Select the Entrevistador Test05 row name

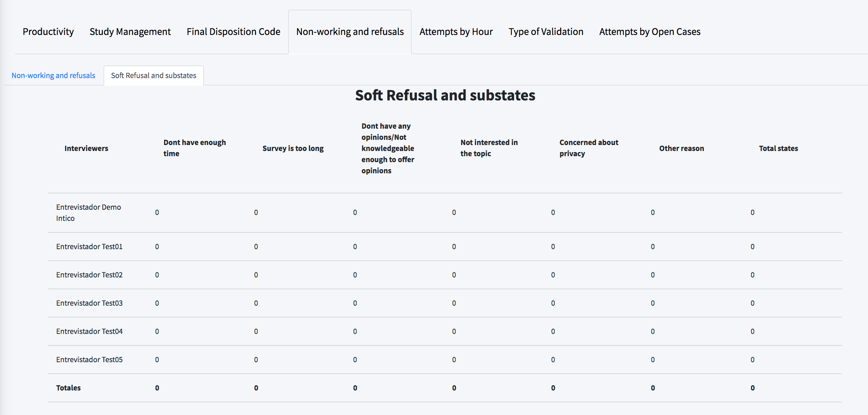89,360
